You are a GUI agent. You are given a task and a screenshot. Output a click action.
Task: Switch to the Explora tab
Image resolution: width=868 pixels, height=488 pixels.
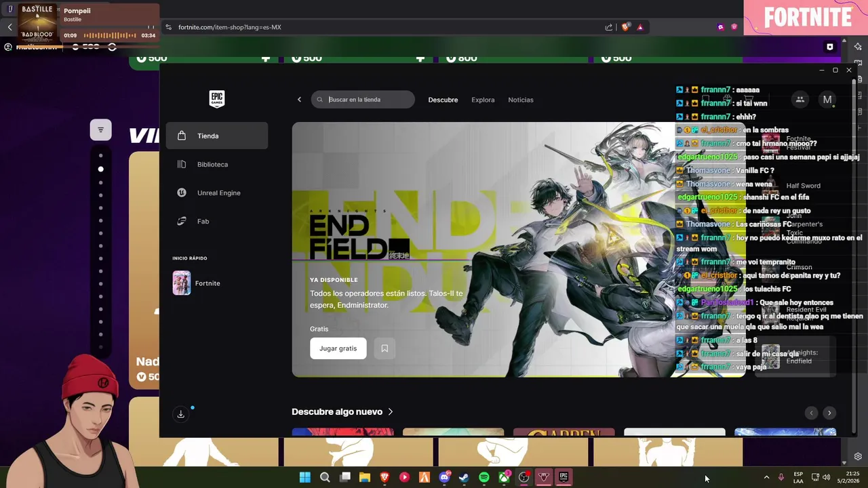point(483,100)
